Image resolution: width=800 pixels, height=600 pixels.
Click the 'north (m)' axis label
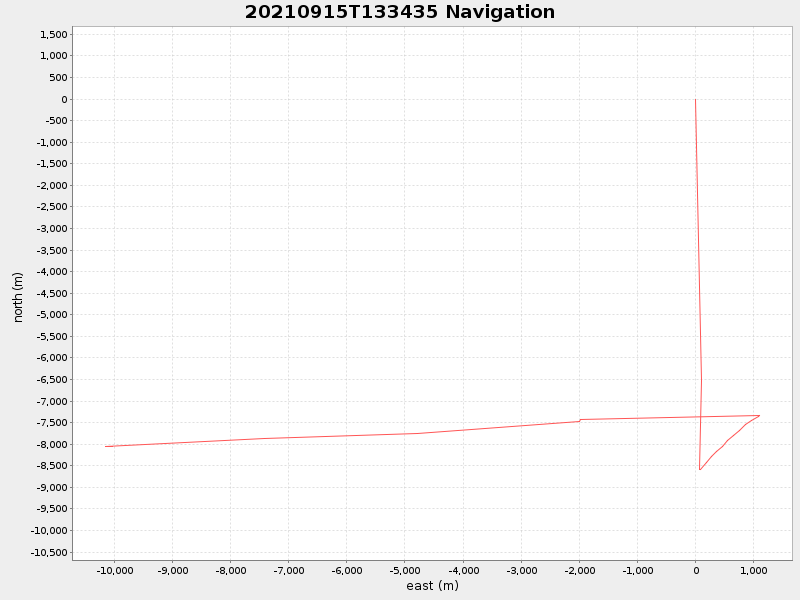(x=18, y=297)
